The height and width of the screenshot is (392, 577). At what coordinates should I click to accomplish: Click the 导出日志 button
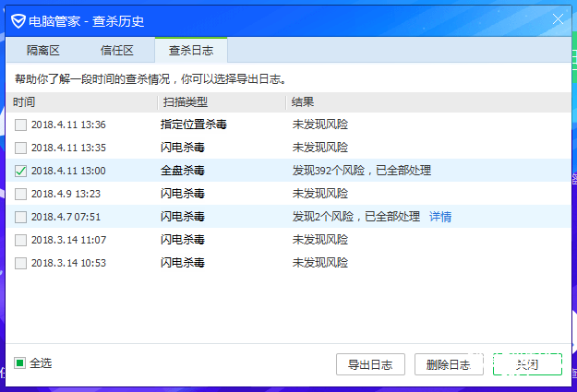coord(370,364)
